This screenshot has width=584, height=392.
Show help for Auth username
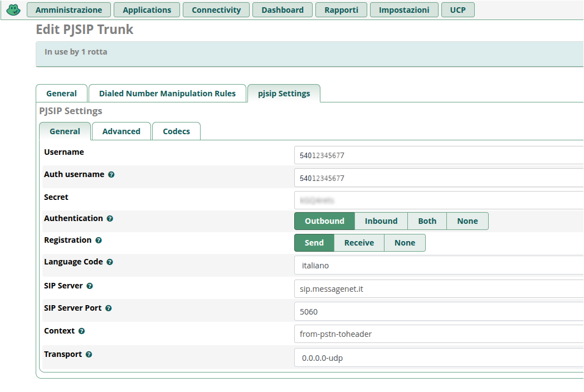pos(111,175)
